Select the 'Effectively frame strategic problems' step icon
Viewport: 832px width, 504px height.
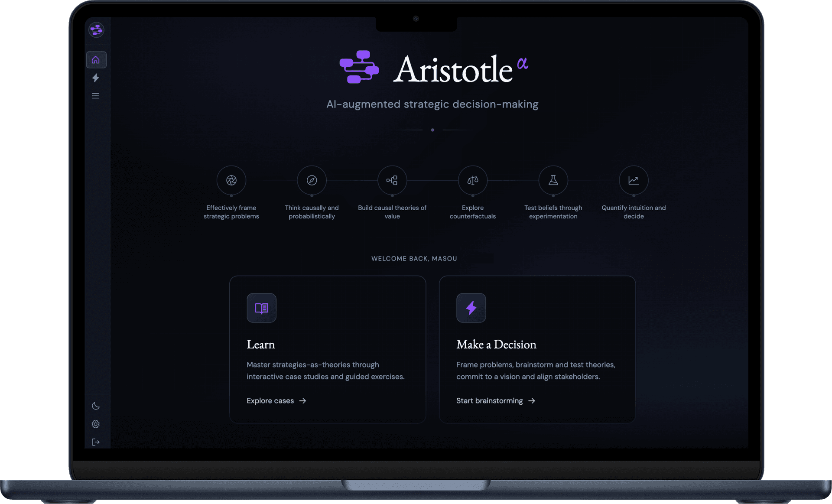(231, 180)
